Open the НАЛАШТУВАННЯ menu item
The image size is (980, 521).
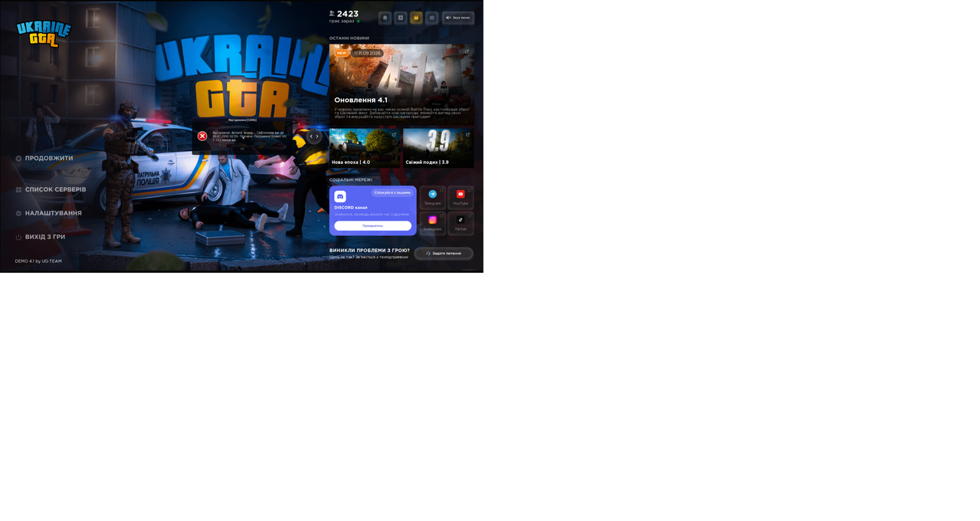pos(53,213)
